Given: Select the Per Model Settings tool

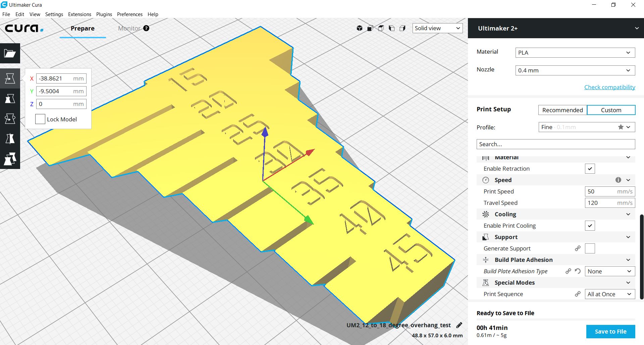Looking at the screenshot, I should [10, 159].
